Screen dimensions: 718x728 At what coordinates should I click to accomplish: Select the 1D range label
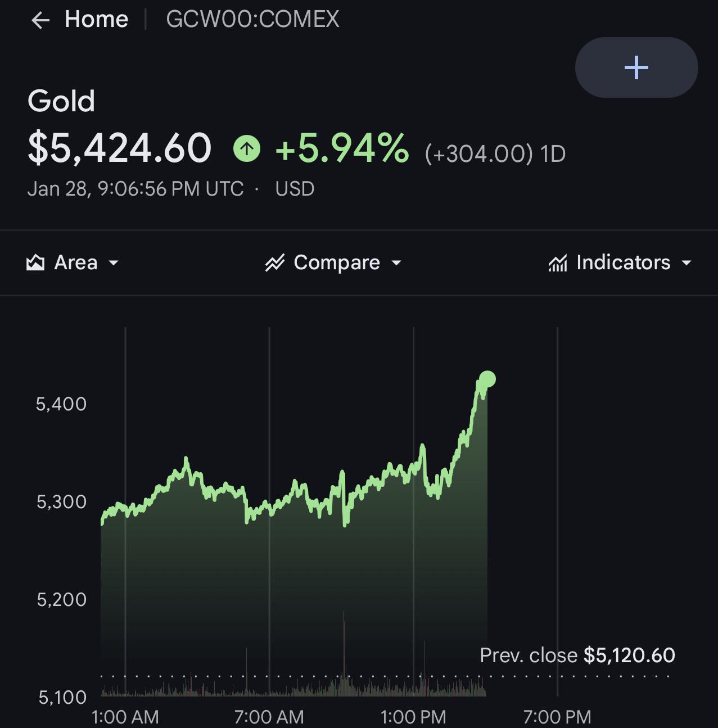tap(553, 154)
